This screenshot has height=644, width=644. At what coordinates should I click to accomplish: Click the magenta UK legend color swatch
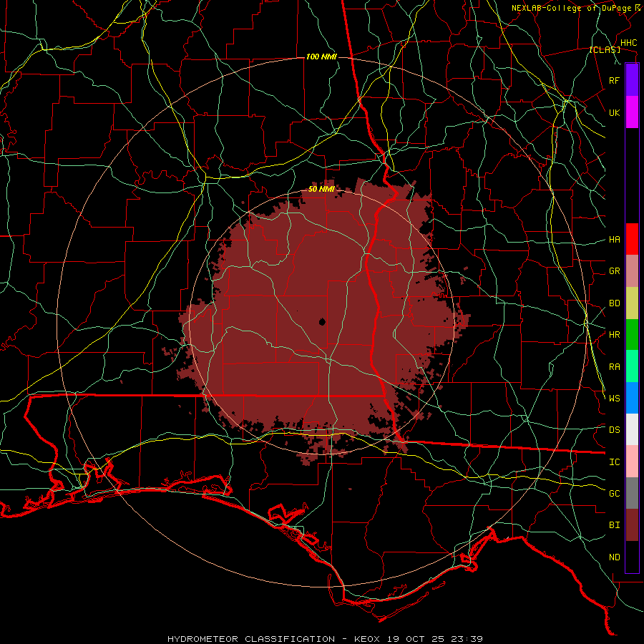[x=632, y=112]
